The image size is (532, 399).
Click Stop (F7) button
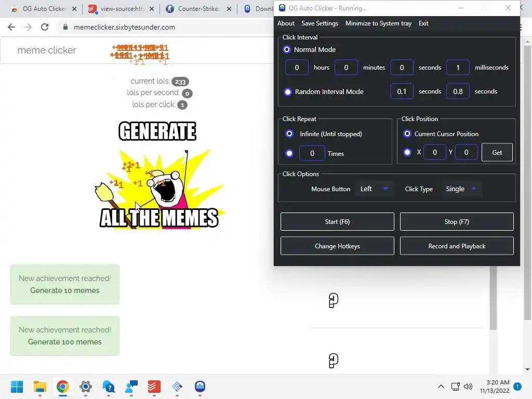457,221
